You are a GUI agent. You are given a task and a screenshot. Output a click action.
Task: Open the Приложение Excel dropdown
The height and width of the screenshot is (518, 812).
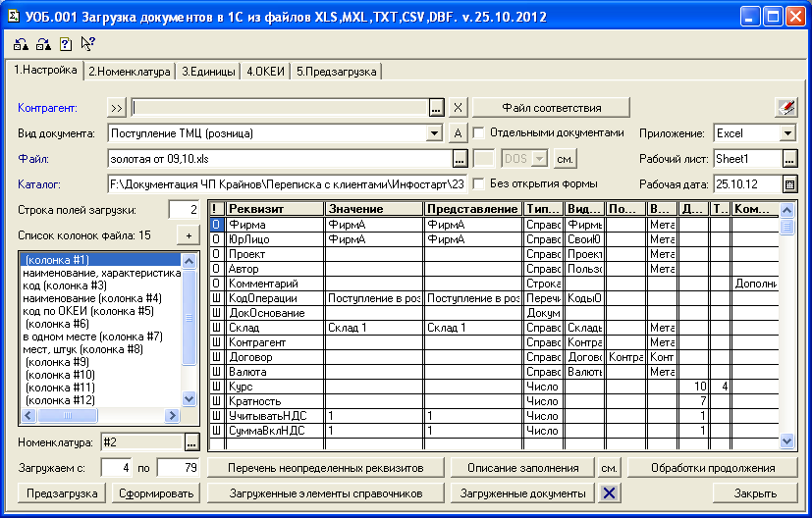click(x=787, y=133)
